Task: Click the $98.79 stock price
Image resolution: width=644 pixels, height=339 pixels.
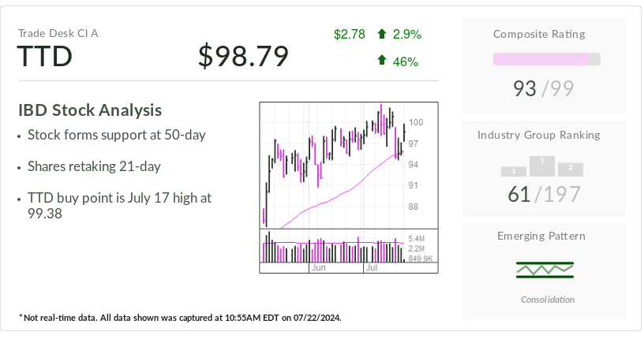Action: pyautogui.click(x=243, y=56)
